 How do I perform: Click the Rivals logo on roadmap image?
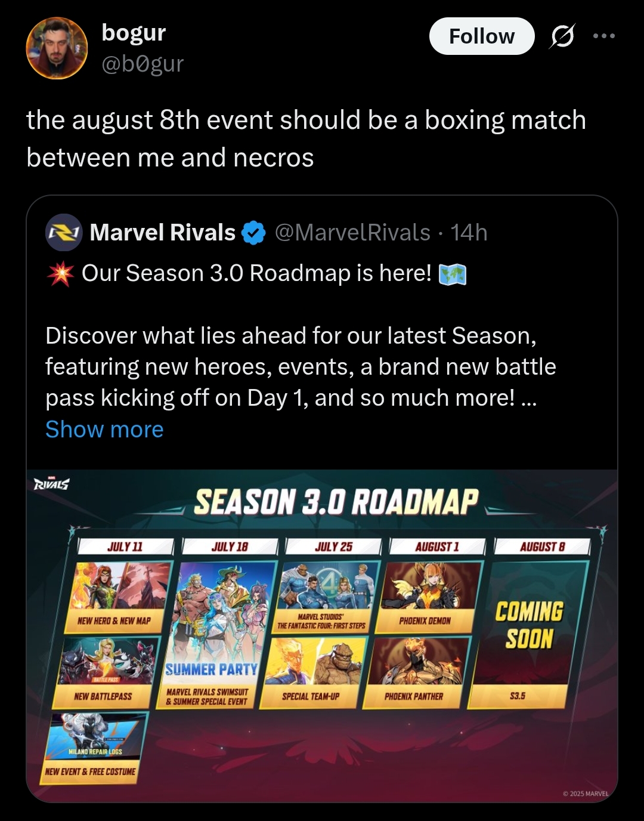(51, 484)
